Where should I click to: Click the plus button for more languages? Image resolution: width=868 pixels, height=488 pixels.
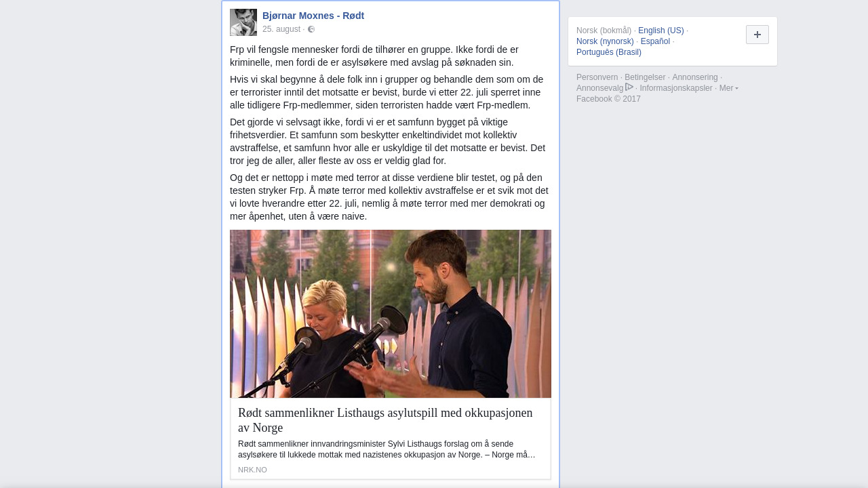[757, 35]
